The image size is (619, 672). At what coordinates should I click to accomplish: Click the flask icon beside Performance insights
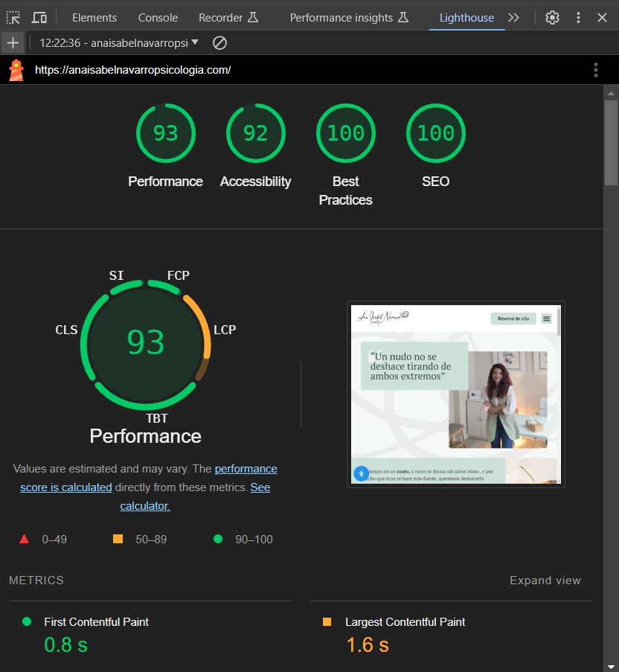coord(402,16)
